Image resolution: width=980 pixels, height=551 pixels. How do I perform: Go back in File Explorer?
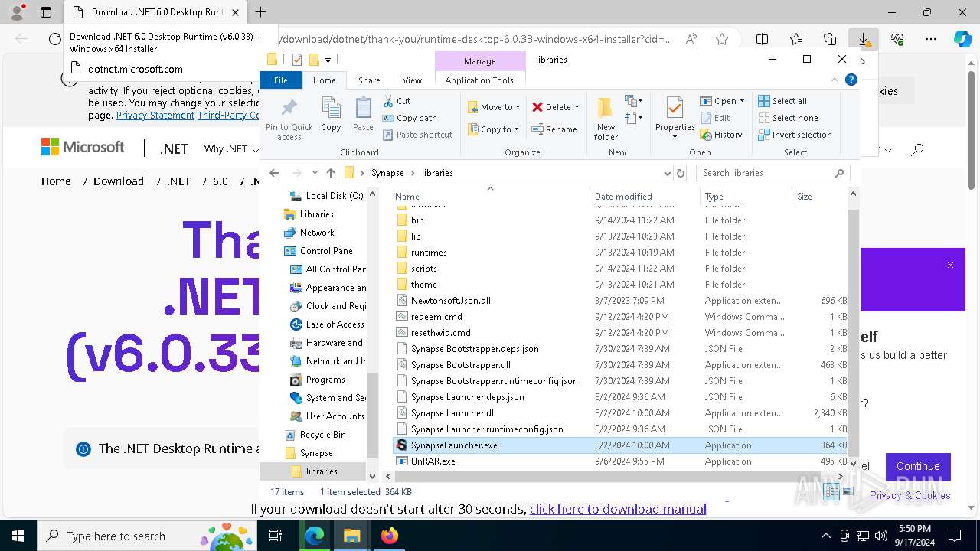[274, 173]
